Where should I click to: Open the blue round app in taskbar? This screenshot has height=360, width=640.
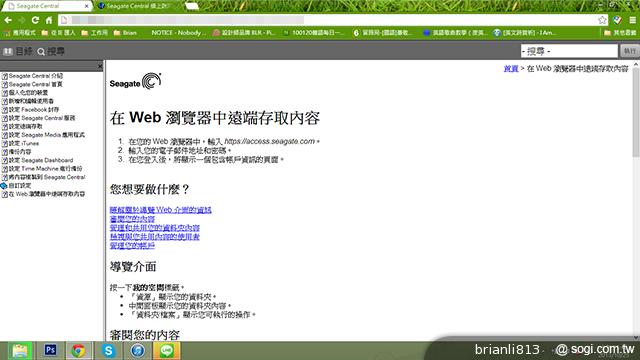[x=138, y=350]
